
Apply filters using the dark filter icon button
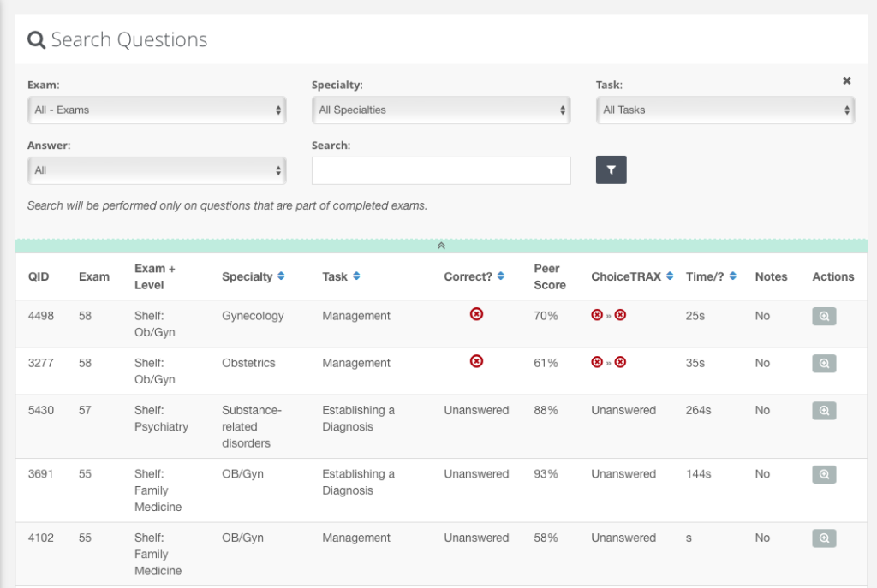click(611, 169)
